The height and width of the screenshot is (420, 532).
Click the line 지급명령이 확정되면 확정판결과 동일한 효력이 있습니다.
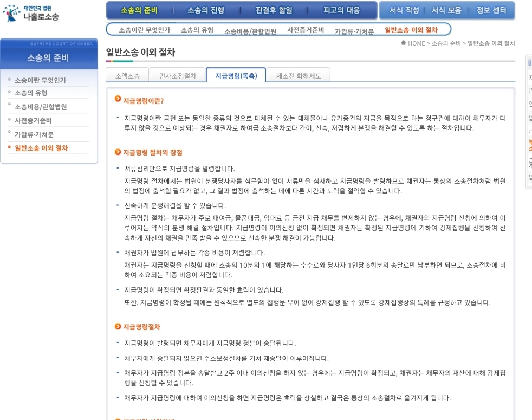tap(204, 290)
